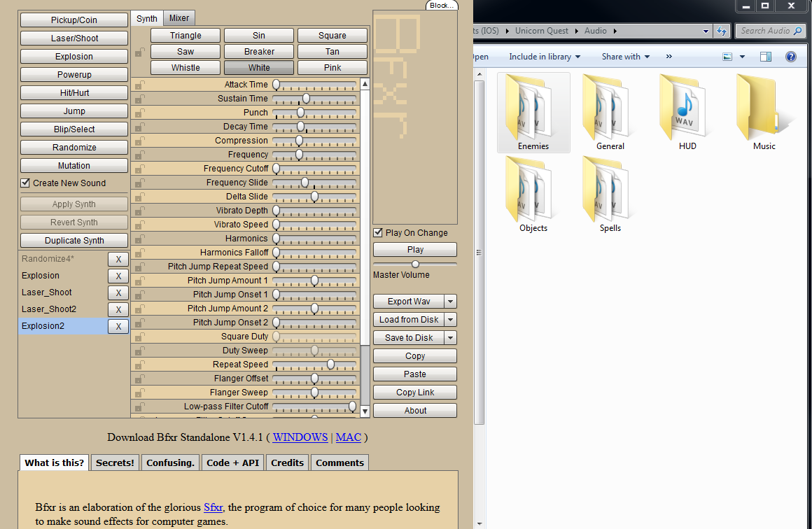
Task: Click the Mutation button
Action: tap(74, 165)
